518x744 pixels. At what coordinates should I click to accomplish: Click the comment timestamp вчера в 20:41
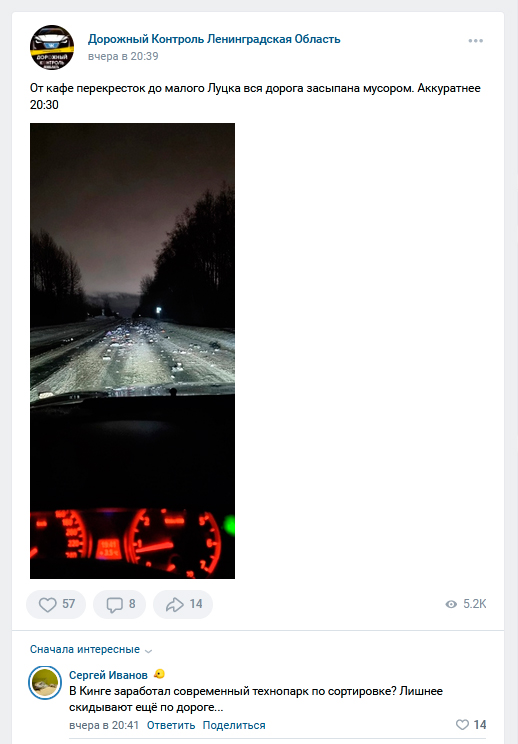[104, 725]
